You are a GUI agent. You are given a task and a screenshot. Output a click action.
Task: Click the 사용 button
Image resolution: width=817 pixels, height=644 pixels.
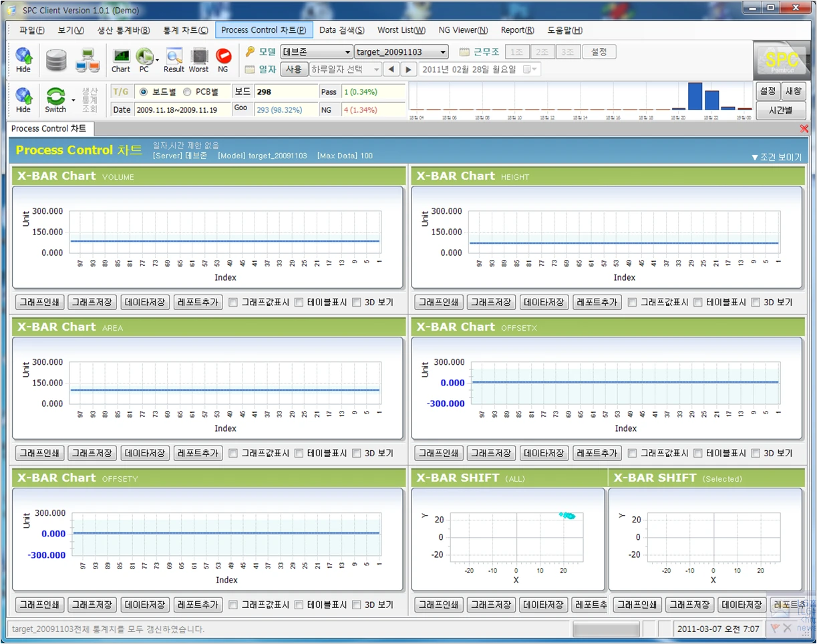[294, 69]
